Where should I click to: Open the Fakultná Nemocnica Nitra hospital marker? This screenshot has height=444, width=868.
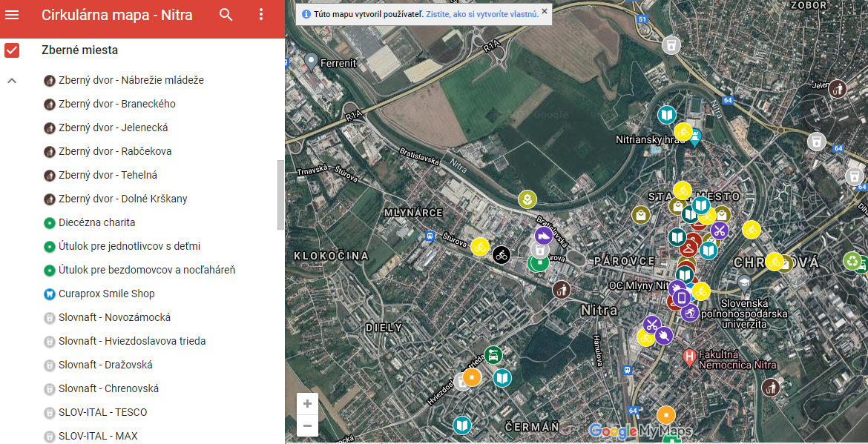(x=690, y=357)
